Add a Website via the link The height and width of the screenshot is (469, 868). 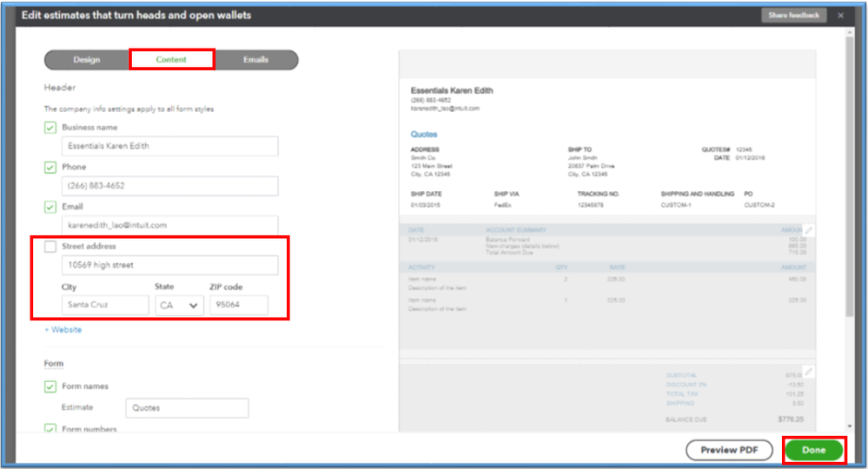tap(63, 330)
